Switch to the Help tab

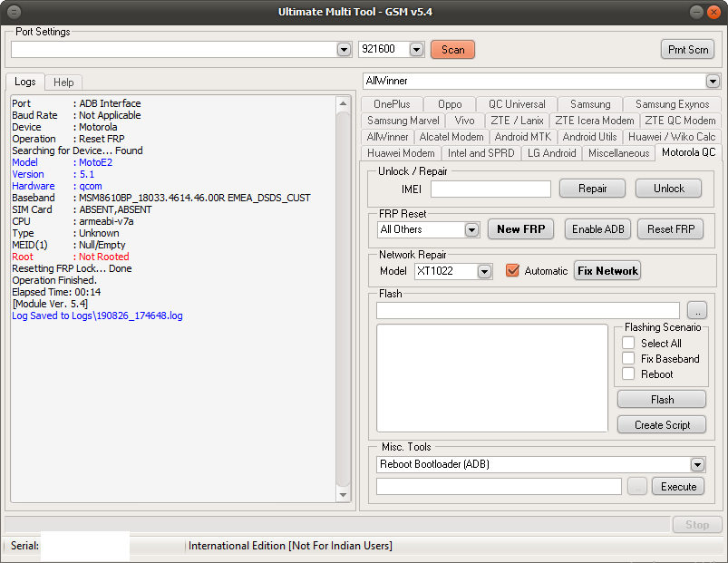tap(63, 83)
